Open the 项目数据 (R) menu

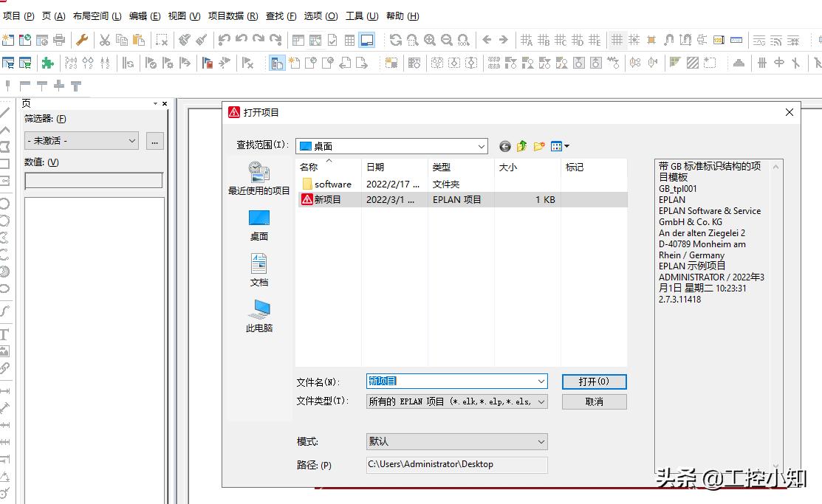pyautogui.click(x=233, y=16)
